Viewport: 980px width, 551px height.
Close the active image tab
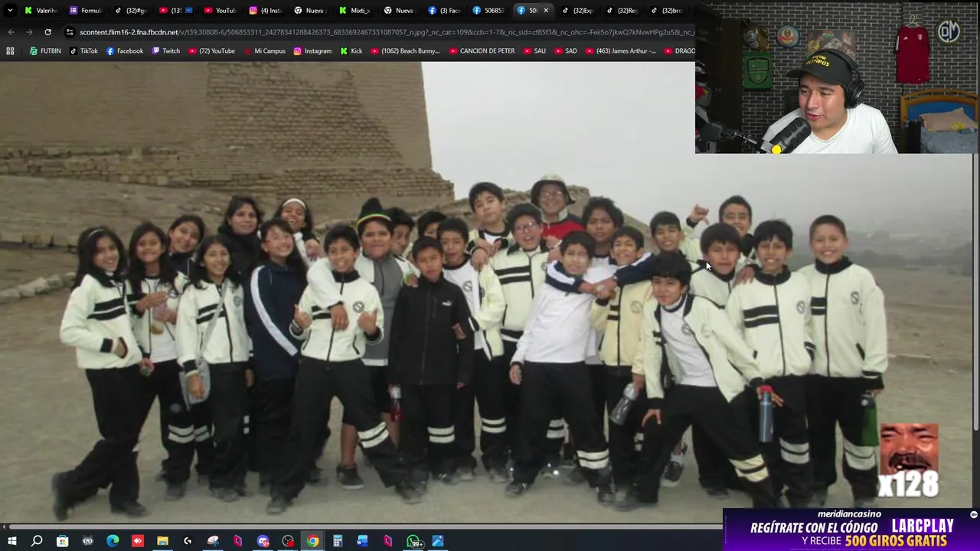click(x=546, y=11)
